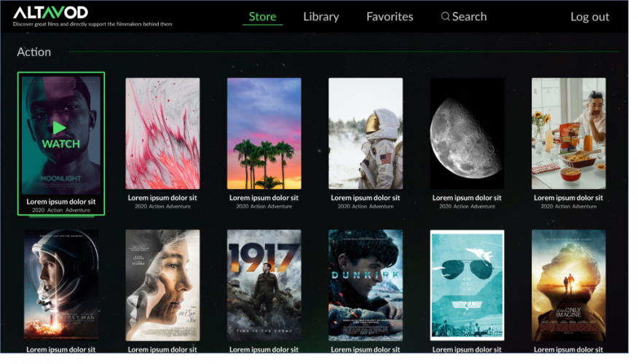Image resolution: width=638 pixels, height=364 pixels.
Task: Go to the Favorites tab
Action: coord(390,17)
